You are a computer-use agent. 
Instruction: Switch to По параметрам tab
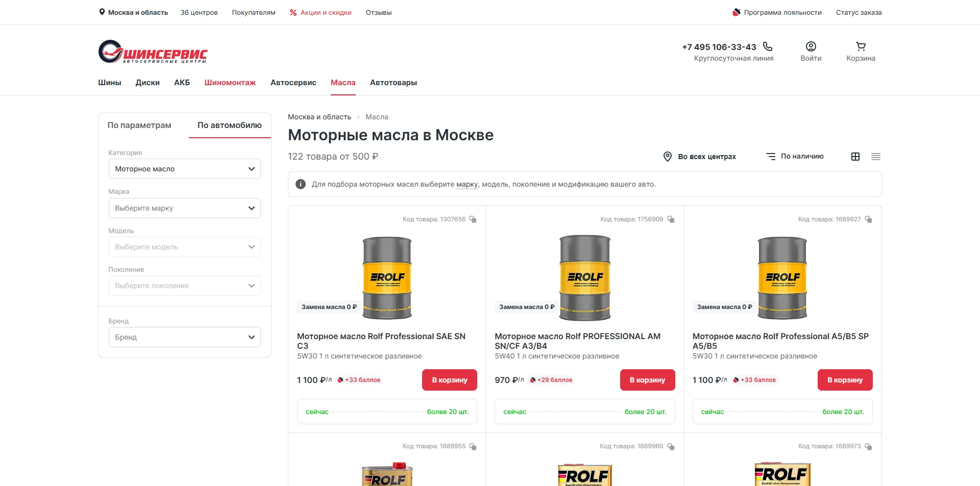point(139,125)
